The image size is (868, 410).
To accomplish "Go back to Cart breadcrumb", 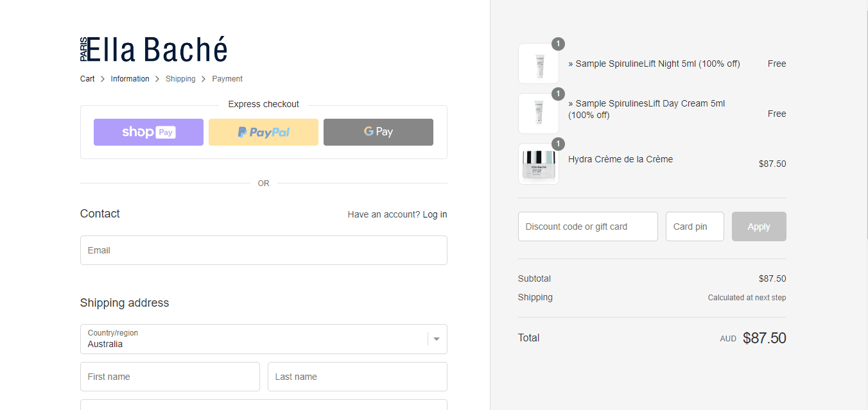I will point(87,79).
